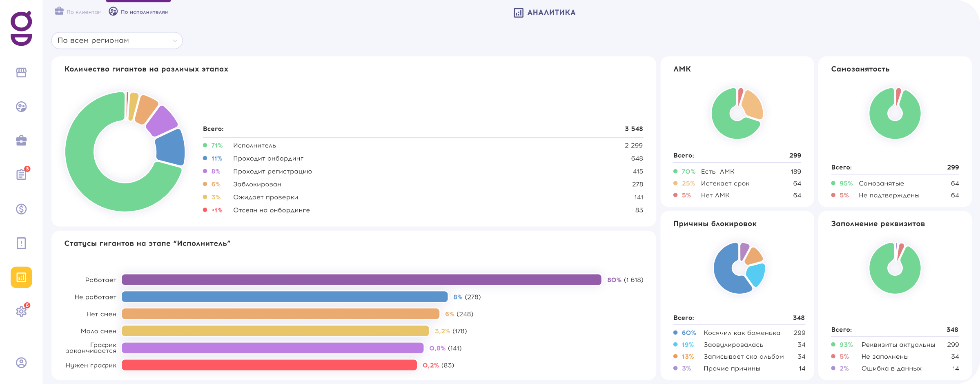Image resolution: width=980 pixels, height=384 pixels.
Task: Switch to the «По клиентам» tab
Action: (78, 12)
